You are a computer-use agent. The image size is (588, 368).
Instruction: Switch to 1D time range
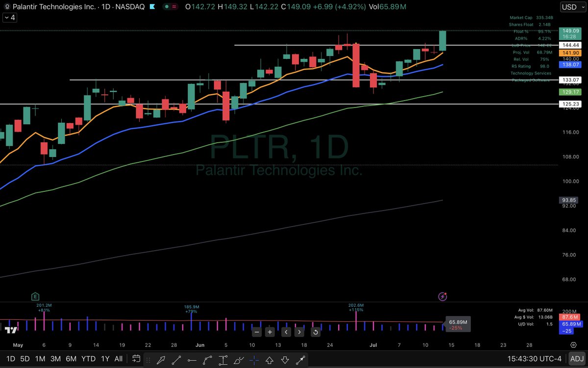point(11,359)
